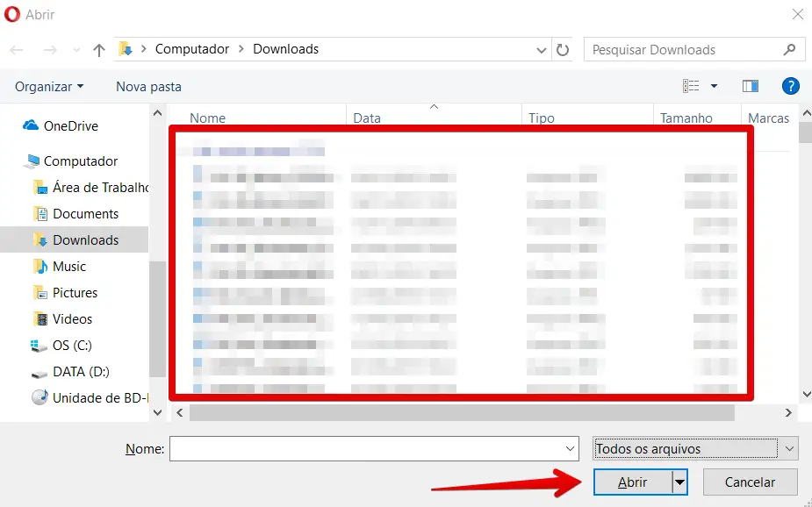Open the OS (C:) drive
The image size is (812, 507).
[71, 346]
